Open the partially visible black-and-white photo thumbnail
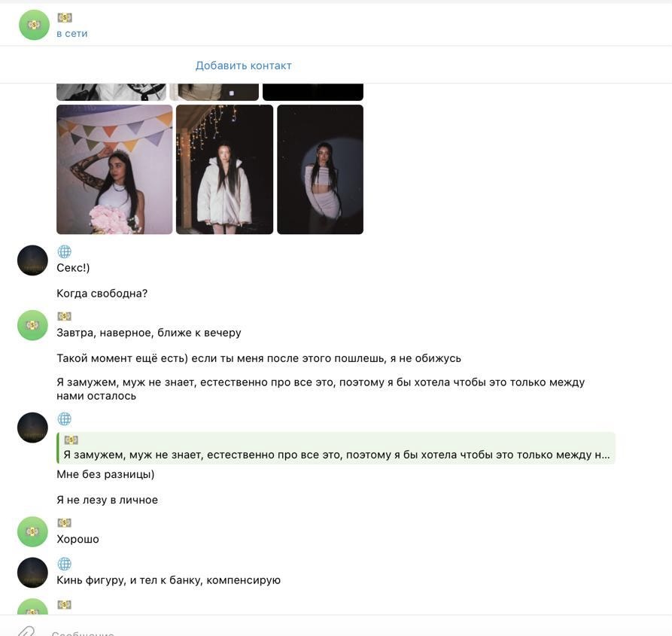672x636 pixels. coord(111,92)
